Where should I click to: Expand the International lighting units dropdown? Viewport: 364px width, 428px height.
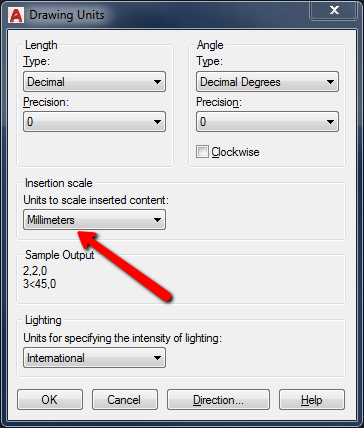(x=94, y=358)
